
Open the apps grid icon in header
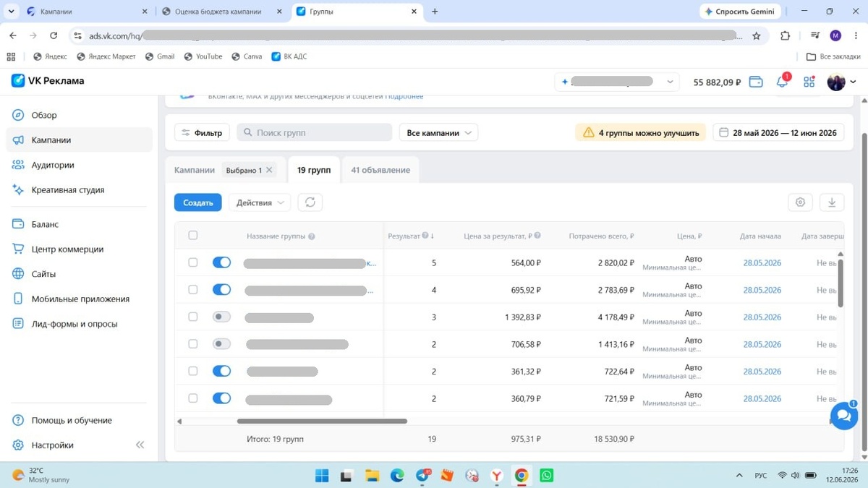pos(809,82)
